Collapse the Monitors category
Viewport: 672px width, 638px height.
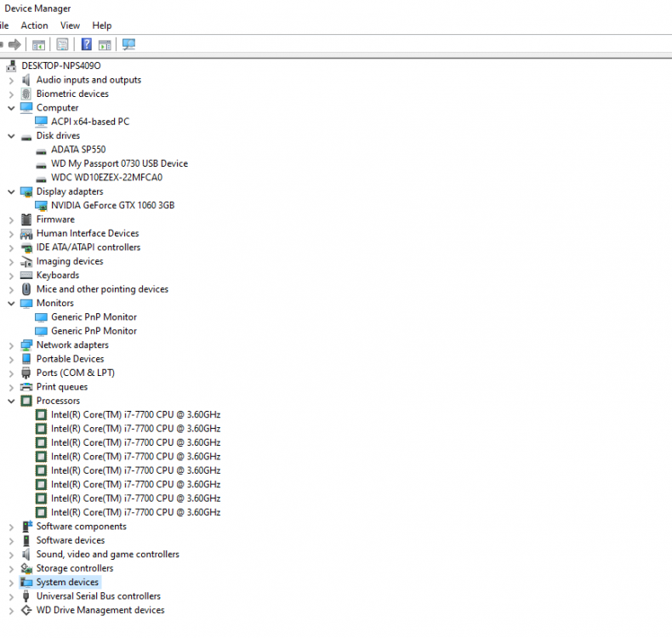[x=12, y=304]
